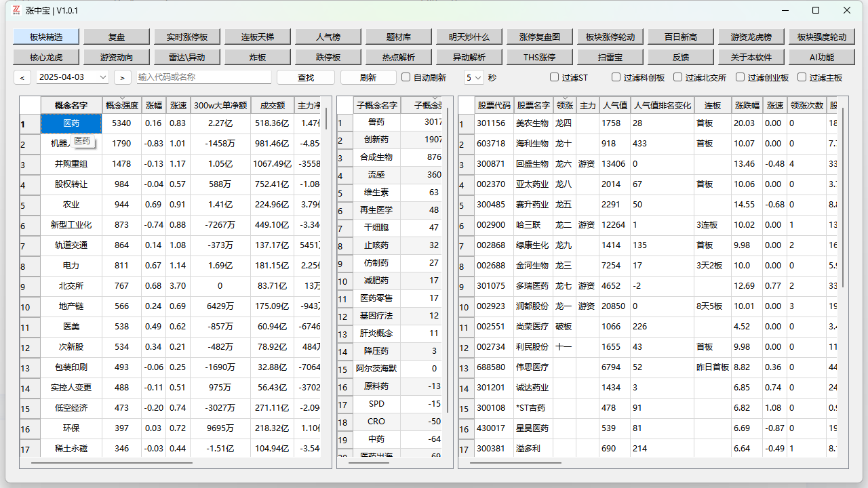This screenshot has height=488, width=868.
Task: Click the stock code or name input field
Action: (203, 77)
